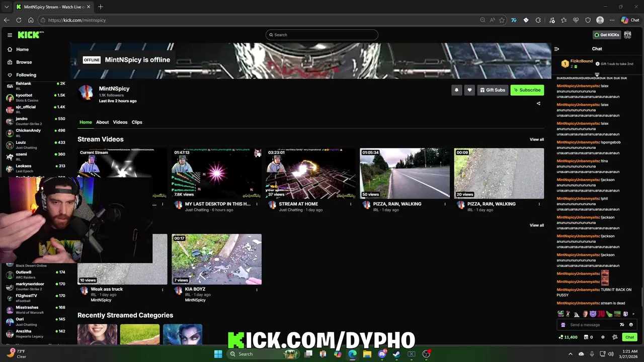The image size is (644, 362).
Task: Open the emote picker smiley icon
Action: point(631,325)
